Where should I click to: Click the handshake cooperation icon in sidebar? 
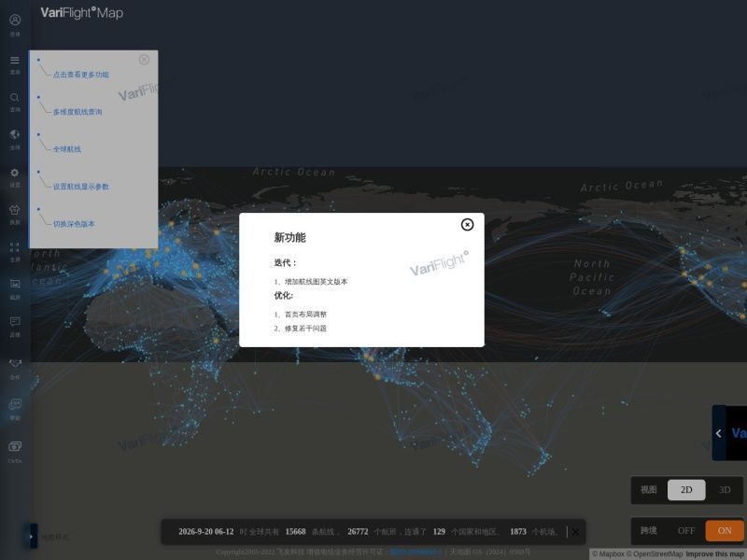point(15,363)
